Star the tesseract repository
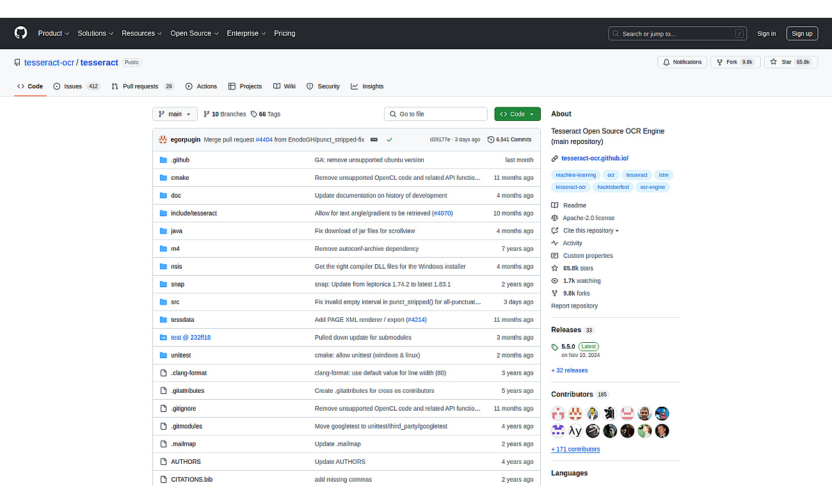This screenshot has height=504, width=832. tap(791, 62)
